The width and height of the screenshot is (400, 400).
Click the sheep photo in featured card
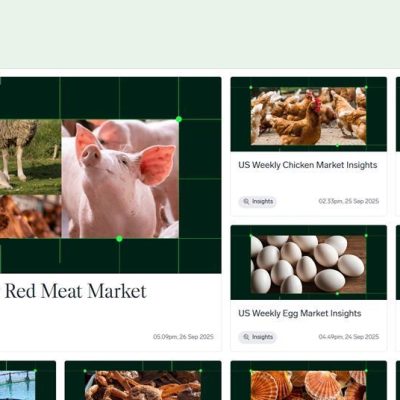coord(30,157)
